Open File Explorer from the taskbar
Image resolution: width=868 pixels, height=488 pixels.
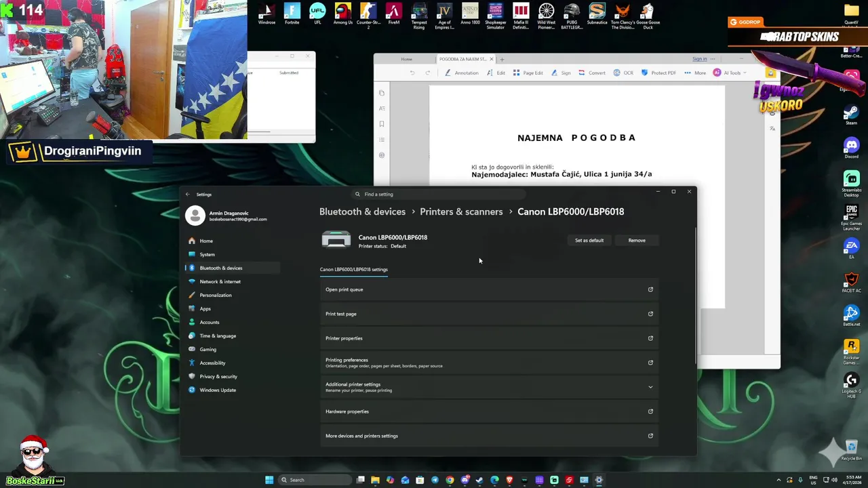coord(375,480)
